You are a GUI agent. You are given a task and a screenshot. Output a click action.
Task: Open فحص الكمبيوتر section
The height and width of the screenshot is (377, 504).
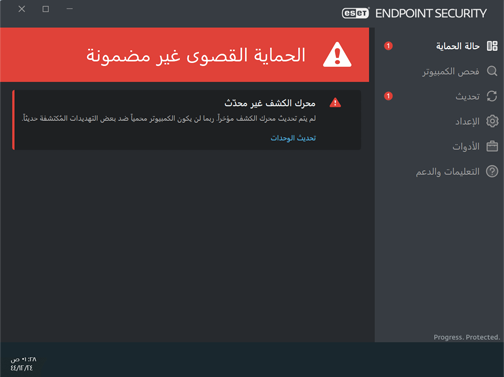[x=451, y=71]
